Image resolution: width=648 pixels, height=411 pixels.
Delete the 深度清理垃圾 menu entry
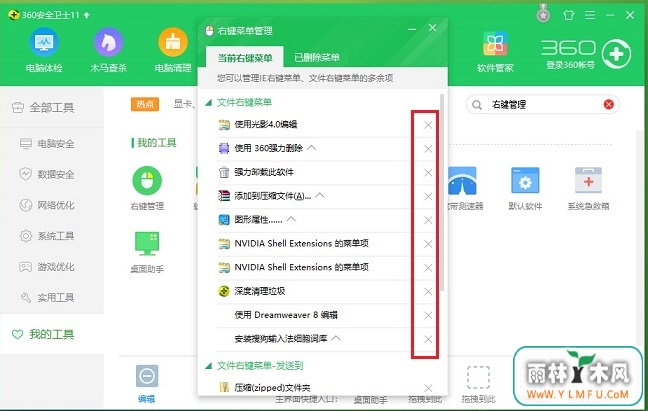point(428,292)
